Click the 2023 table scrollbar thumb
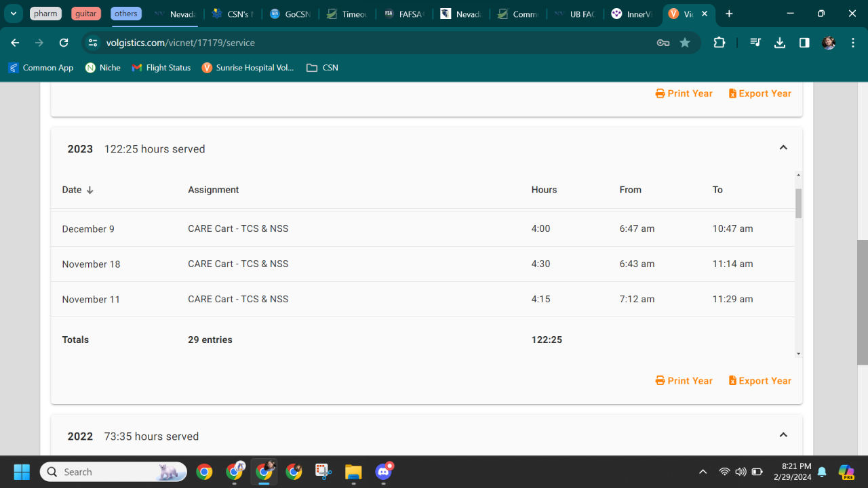The width and height of the screenshot is (868, 488). point(798,203)
